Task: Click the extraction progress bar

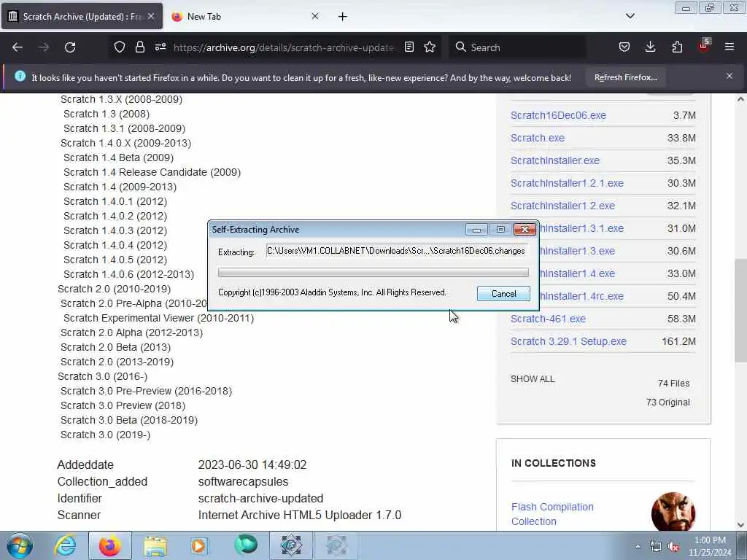Action: [x=373, y=273]
